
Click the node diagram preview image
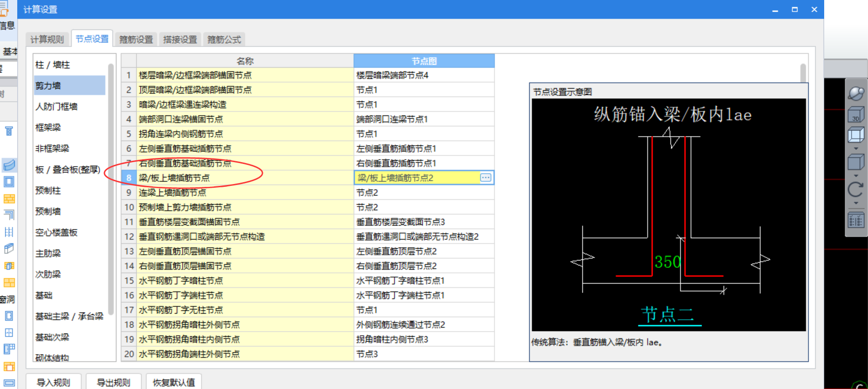(668, 215)
